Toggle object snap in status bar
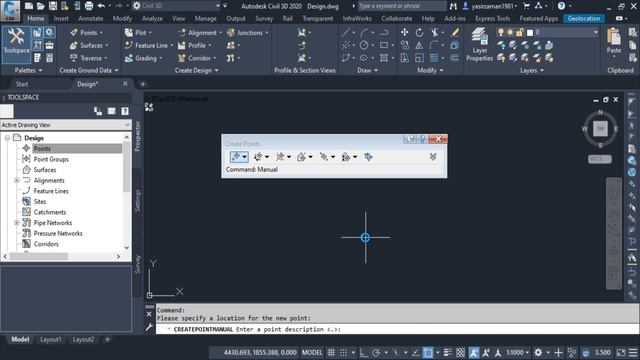This screenshot has height=360, width=640. [428, 352]
